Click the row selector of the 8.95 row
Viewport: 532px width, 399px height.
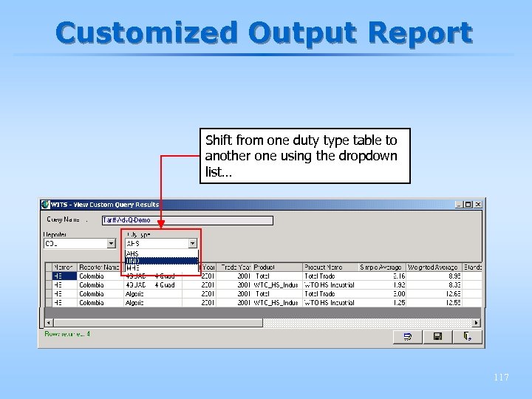[x=49, y=276]
